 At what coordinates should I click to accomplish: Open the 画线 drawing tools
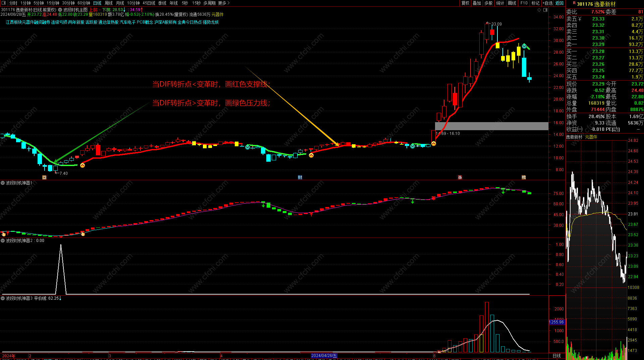pyautogui.click(x=512, y=3)
